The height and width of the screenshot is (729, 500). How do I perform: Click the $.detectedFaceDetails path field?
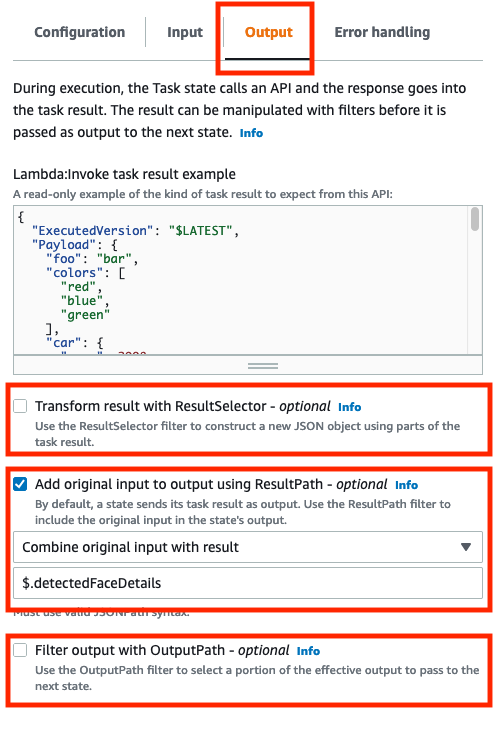(x=248, y=583)
